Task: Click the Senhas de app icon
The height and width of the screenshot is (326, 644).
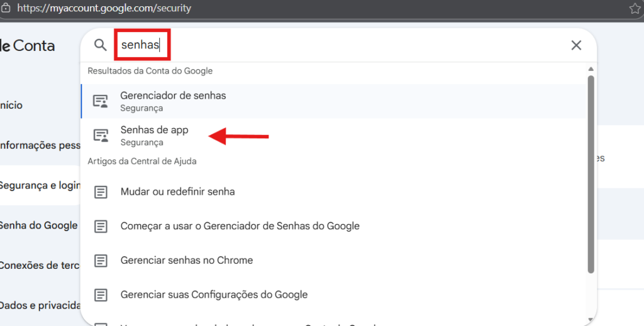Action: tap(101, 136)
